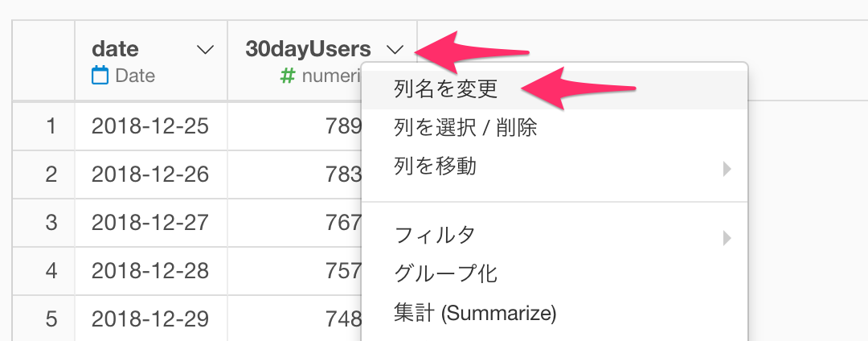
Task: Select グループ化 menu item
Action: (555, 274)
